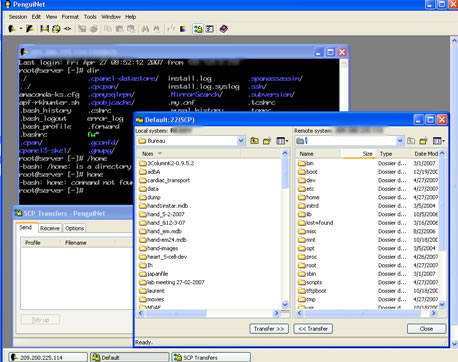Click Filename column header in SCP Transfers
This screenshot has height=362, width=458.
[88, 243]
